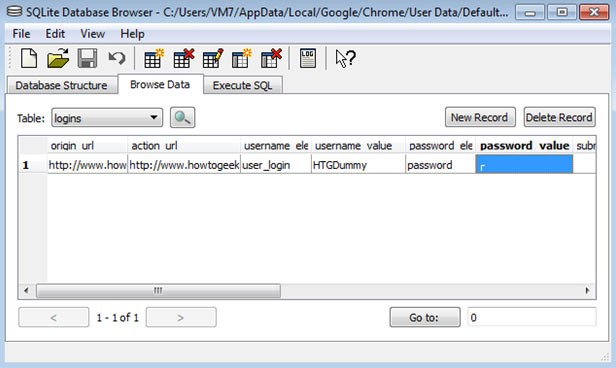The width and height of the screenshot is (616, 368).
Task: Click the Delete Table icon
Action: coord(183,59)
